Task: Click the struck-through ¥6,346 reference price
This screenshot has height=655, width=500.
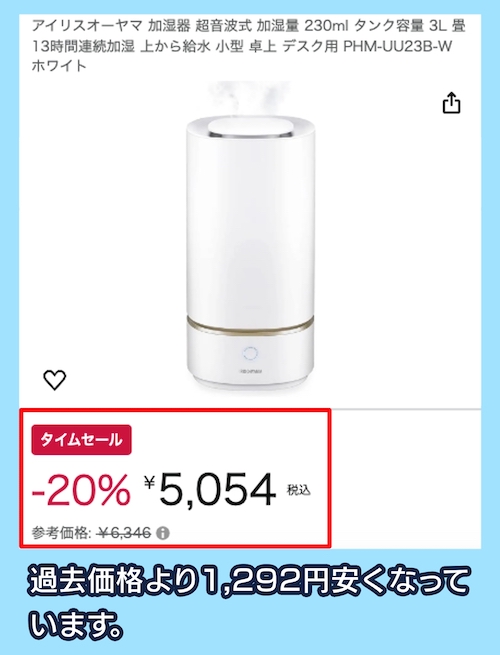Action: (x=124, y=533)
